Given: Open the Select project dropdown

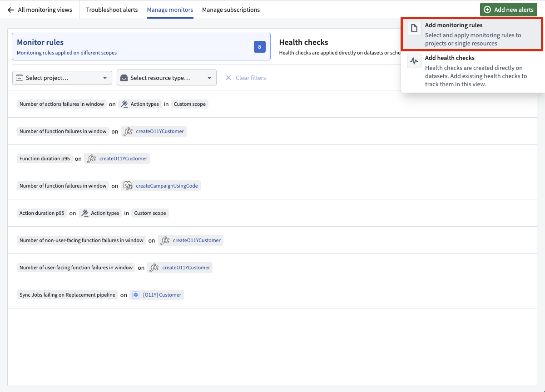Looking at the screenshot, I should 62,77.
